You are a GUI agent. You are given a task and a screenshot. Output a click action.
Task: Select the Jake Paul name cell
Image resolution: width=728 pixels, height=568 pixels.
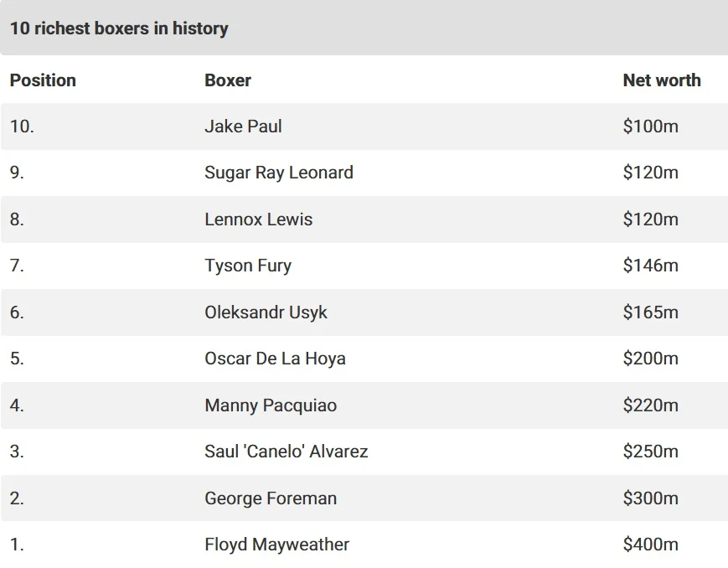(x=243, y=127)
